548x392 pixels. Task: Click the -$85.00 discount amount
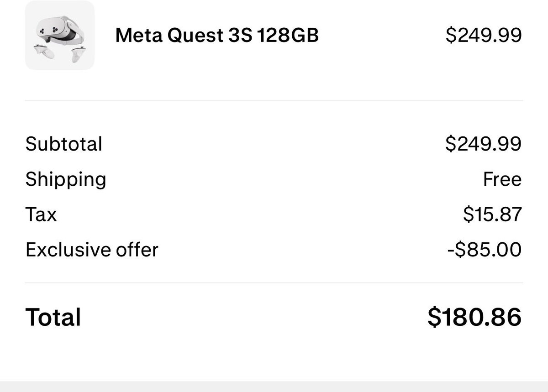[x=485, y=250]
